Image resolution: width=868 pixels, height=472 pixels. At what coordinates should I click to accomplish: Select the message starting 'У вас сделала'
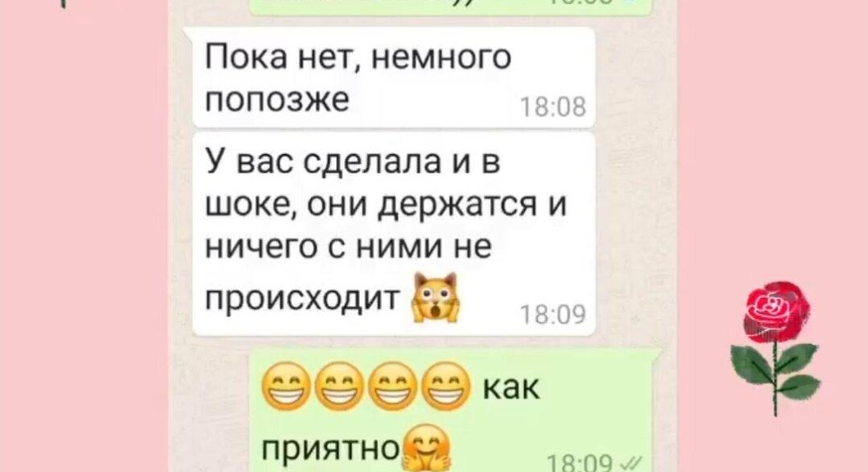393,234
